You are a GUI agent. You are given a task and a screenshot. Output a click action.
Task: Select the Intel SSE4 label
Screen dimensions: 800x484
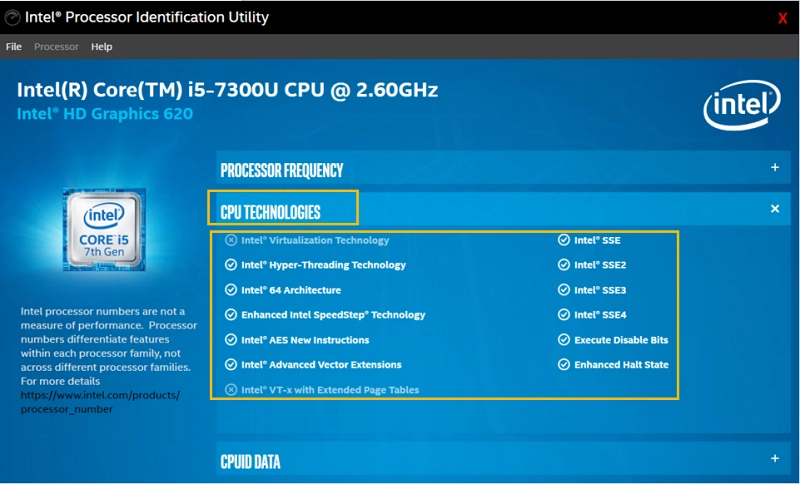click(600, 315)
